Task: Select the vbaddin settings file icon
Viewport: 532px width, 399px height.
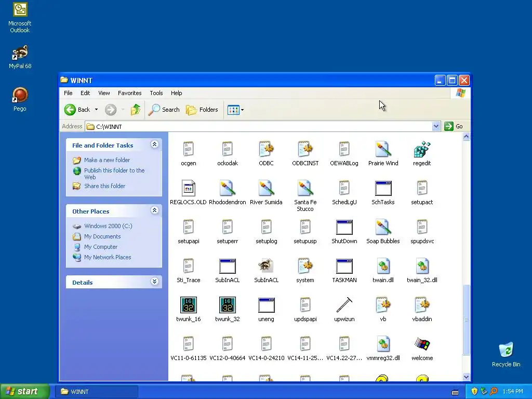Action: tap(422, 305)
